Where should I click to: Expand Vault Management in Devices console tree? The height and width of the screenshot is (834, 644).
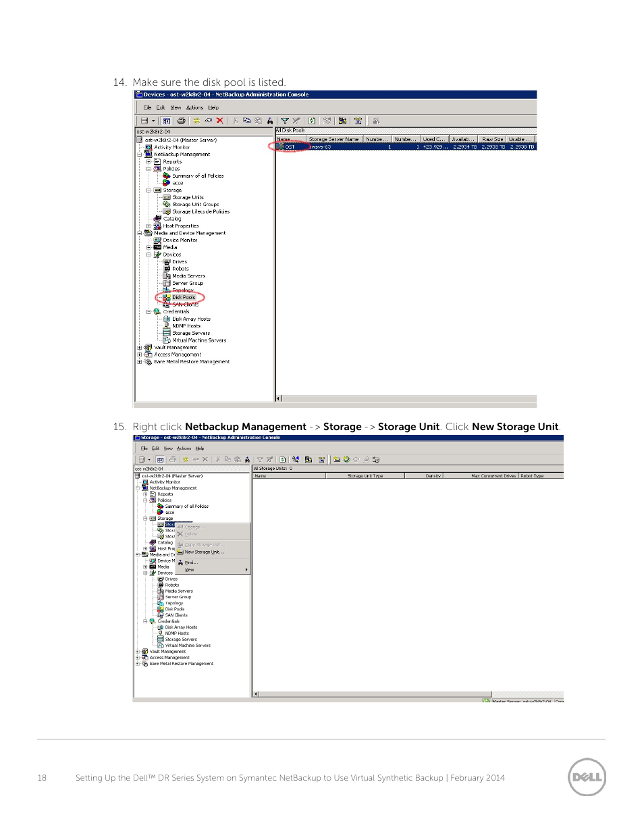point(140,348)
